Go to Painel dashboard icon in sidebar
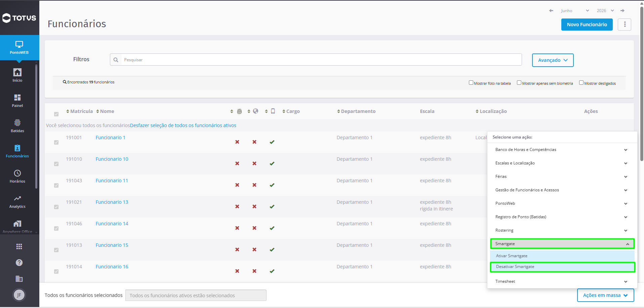The height and width of the screenshot is (308, 644). click(17, 98)
